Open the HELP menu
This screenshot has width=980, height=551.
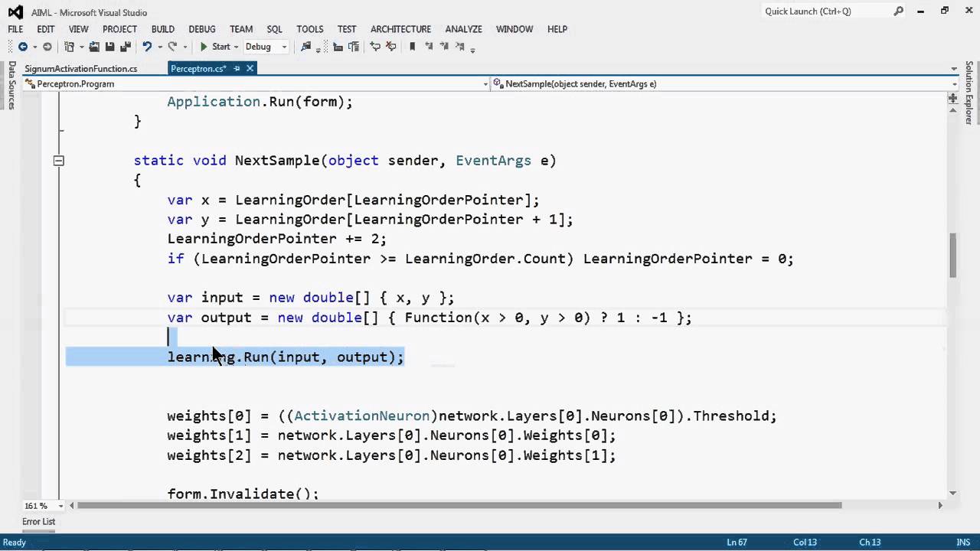[557, 29]
